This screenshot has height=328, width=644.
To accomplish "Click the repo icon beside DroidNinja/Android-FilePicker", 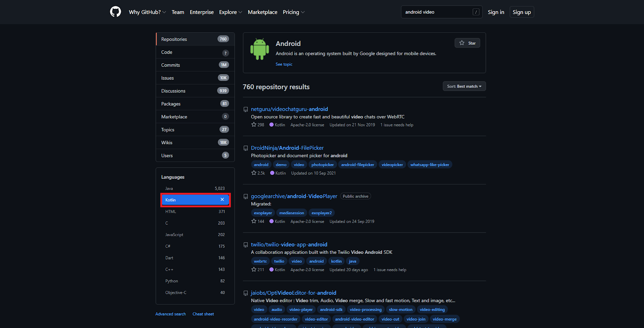I will click(x=246, y=148).
